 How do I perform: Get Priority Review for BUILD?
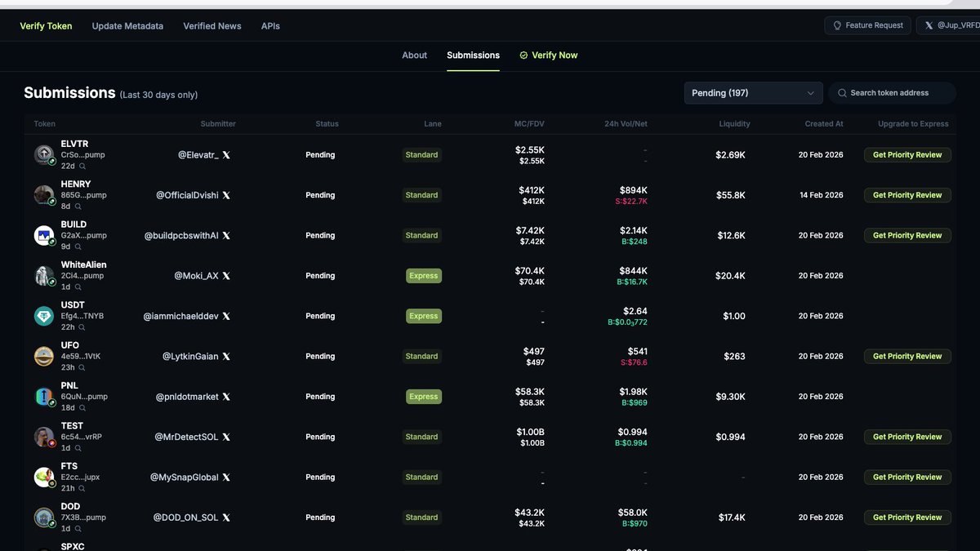coord(907,235)
